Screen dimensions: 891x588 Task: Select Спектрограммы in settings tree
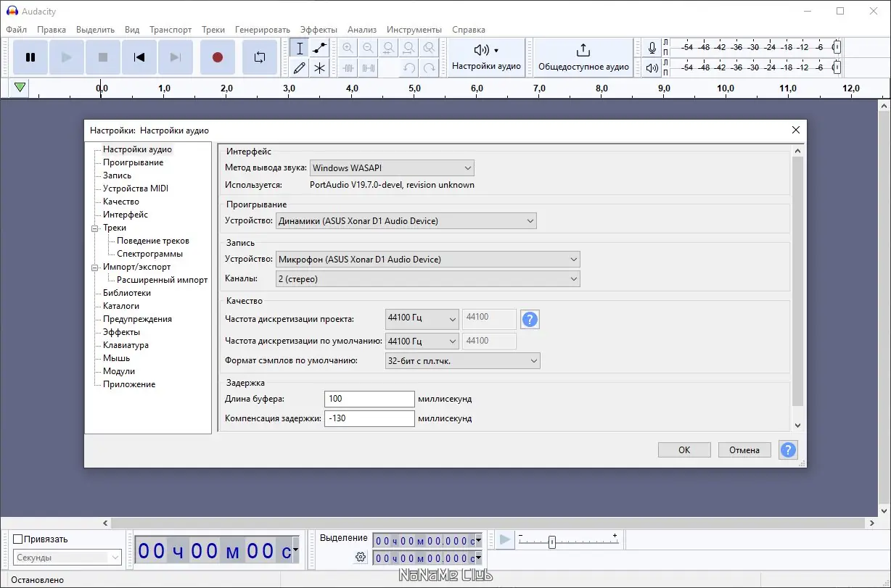150,254
